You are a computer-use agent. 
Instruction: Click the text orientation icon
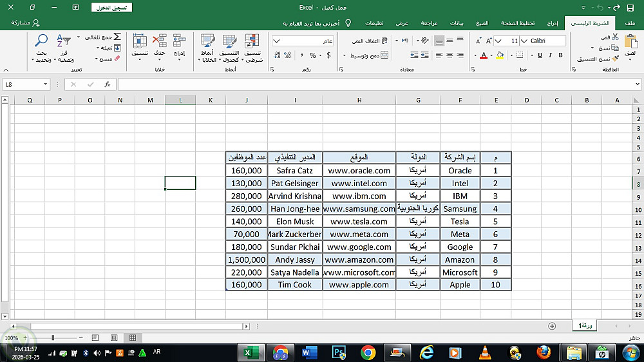click(424, 41)
